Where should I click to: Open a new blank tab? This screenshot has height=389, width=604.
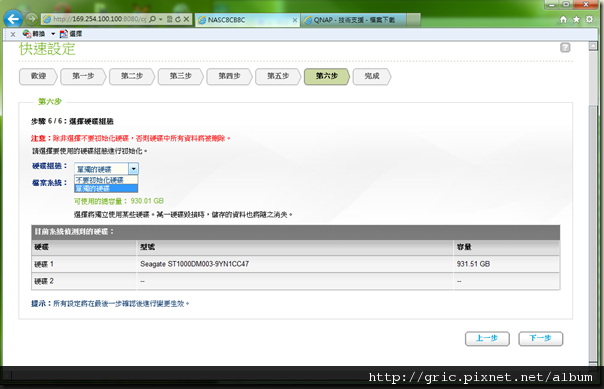click(x=413, y=20)
